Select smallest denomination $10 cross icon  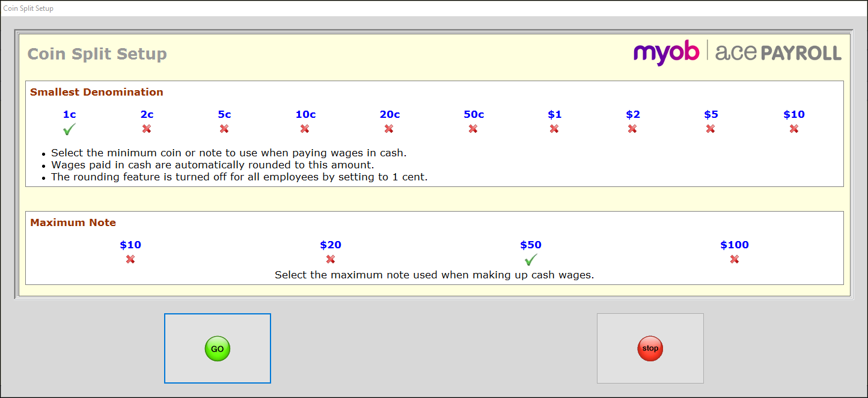tap(794, 129)
